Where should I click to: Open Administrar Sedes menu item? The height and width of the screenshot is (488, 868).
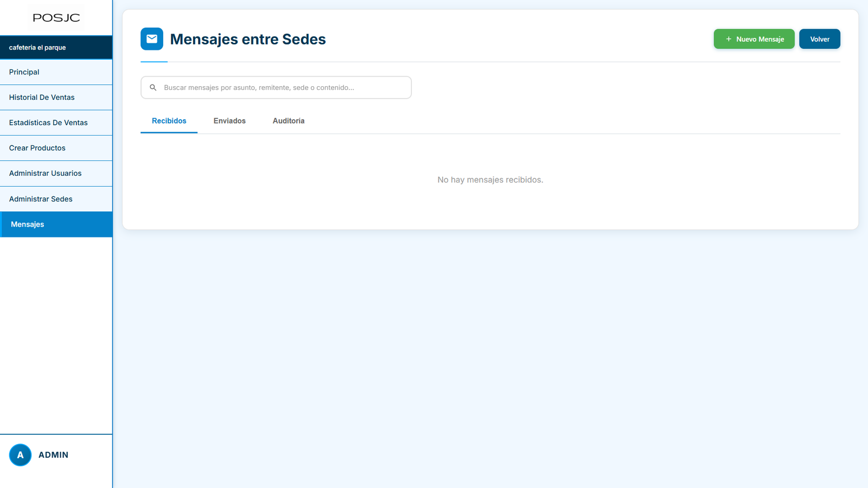click(41, 199)
